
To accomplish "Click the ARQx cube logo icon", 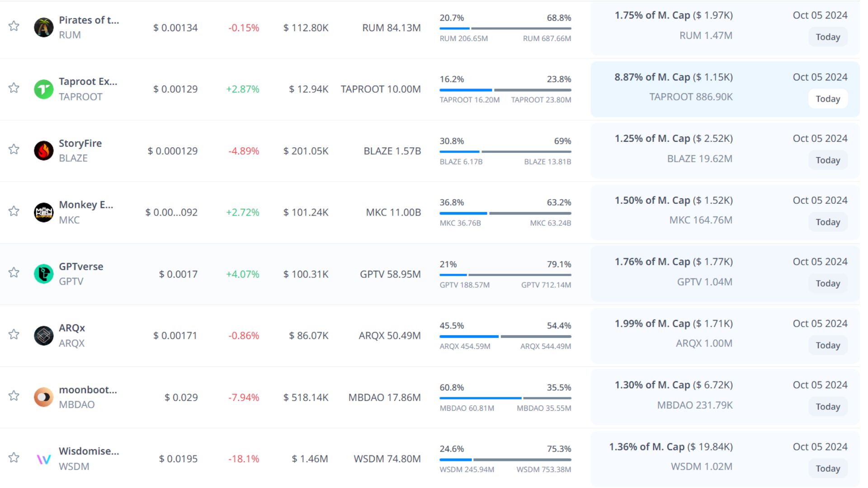I will point(44,336).
